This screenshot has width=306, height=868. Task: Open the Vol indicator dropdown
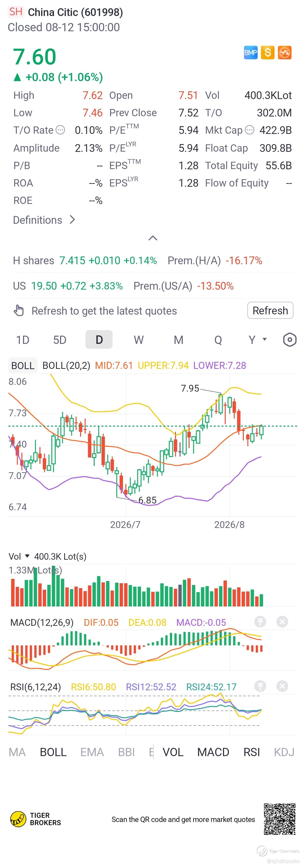(x=27, y=556)
